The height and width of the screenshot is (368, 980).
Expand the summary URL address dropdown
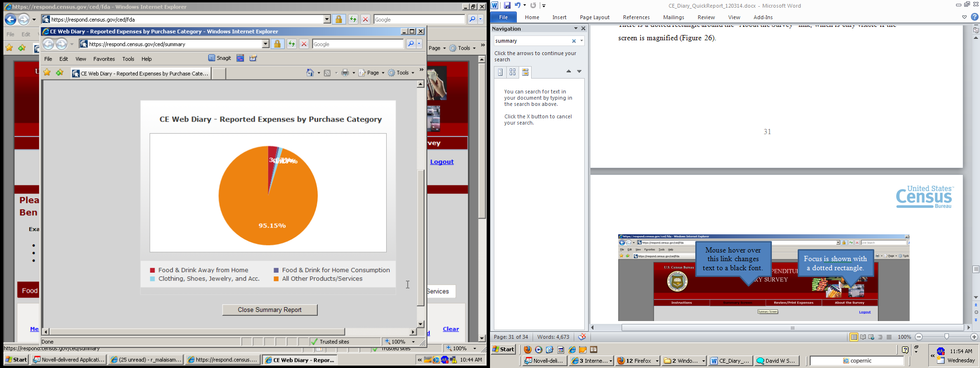(266, 44)
